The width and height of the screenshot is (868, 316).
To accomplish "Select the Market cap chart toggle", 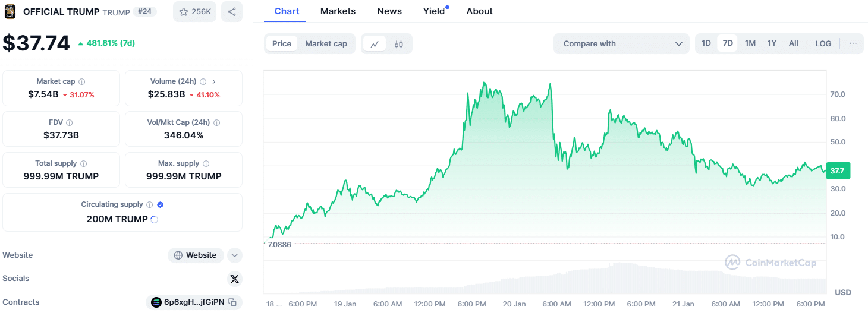I will [326, 43].
